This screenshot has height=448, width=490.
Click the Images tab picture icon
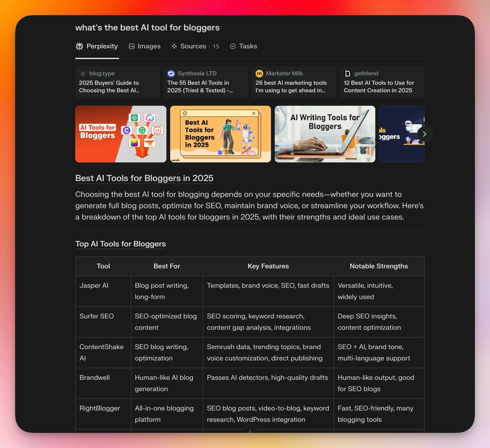(x=132, y=46)
